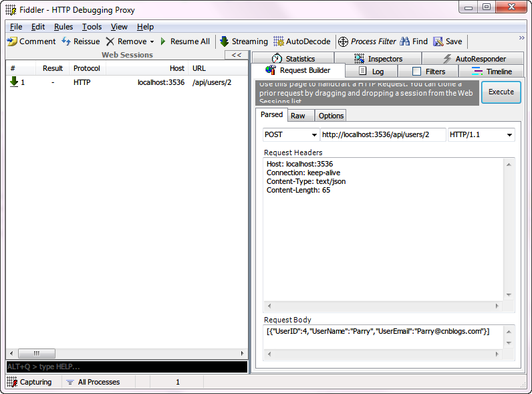Sort sessions by Host column

tap(147, 68)
